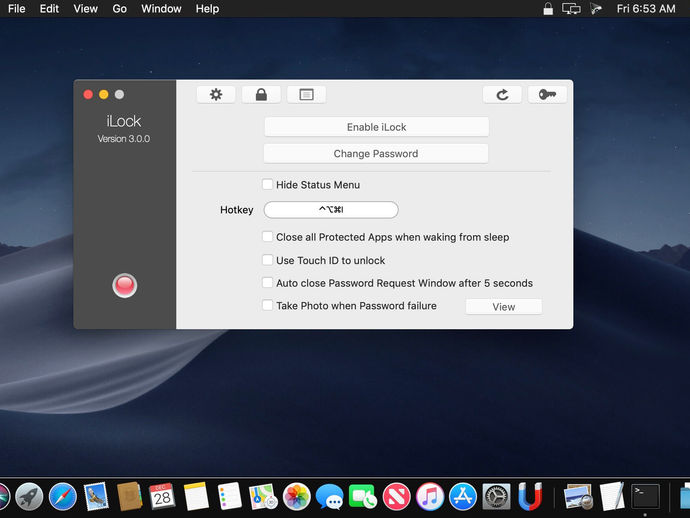Switch to the padlock tab in iLock toolbar
Screen dimensions: 690x518
click(x=261, y=95)
